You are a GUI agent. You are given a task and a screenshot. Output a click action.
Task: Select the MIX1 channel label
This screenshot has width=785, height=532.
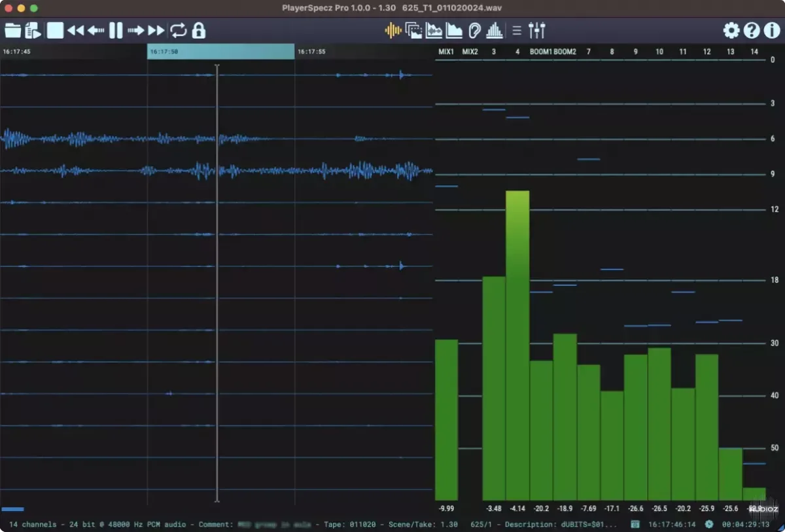446,51
